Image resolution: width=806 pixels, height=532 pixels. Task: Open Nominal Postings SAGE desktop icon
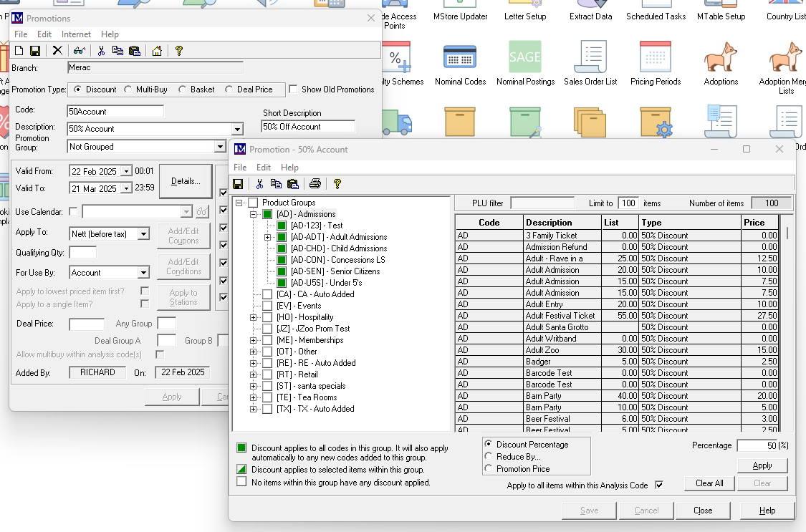[525, 57]
